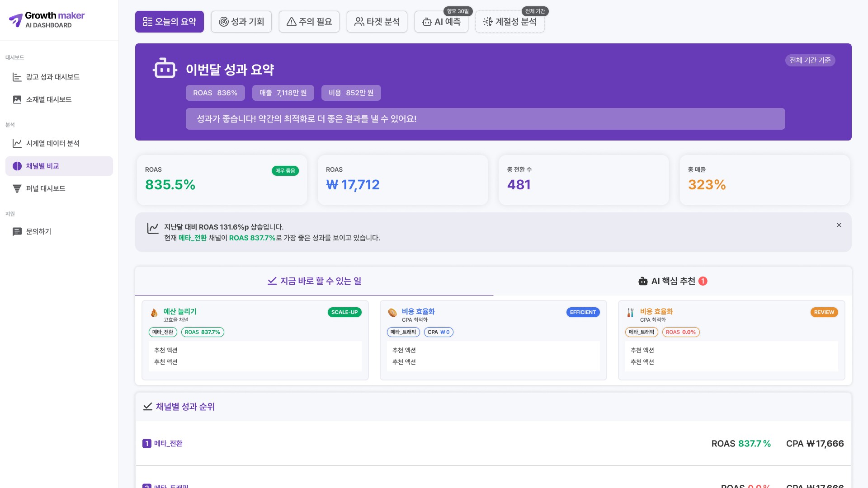Open the AI 예측 tab

point(441,22)
